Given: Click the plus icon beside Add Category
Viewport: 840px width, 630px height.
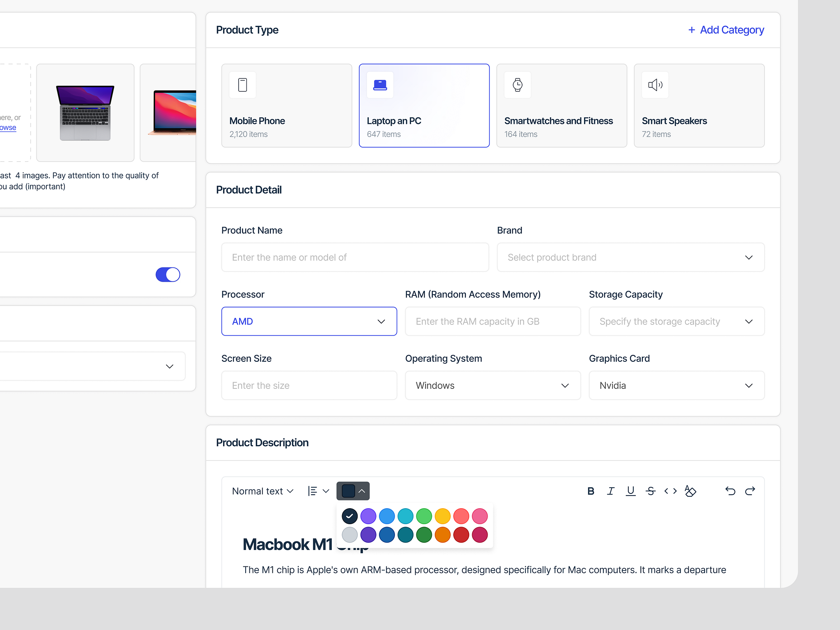Looking at the screenshot, I should tap(692, 30).
